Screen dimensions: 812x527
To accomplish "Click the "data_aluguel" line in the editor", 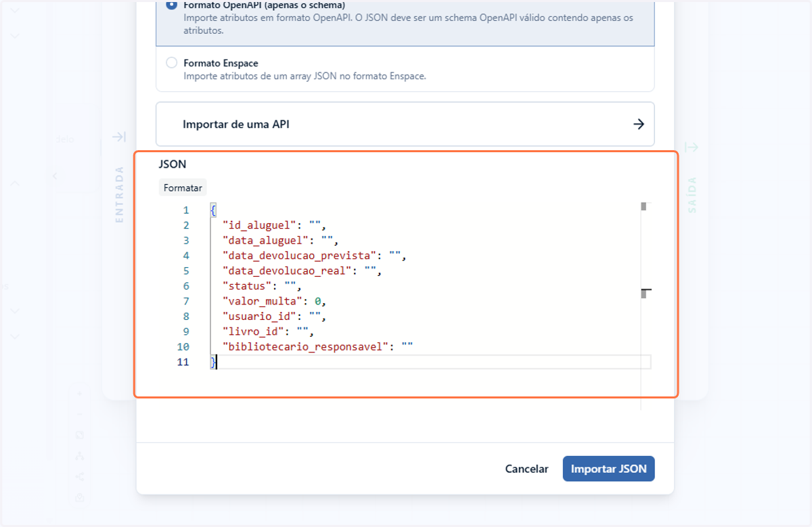I will click(x=280, y=240).
